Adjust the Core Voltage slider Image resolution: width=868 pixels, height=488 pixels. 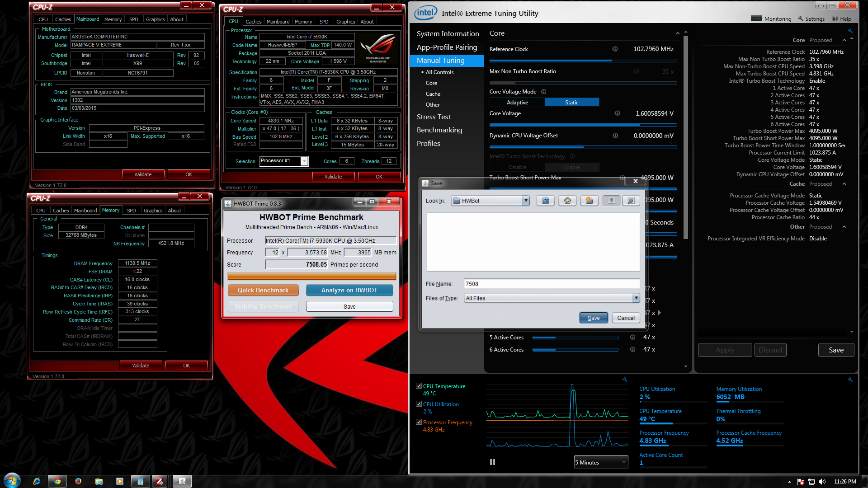pos(583,125)
